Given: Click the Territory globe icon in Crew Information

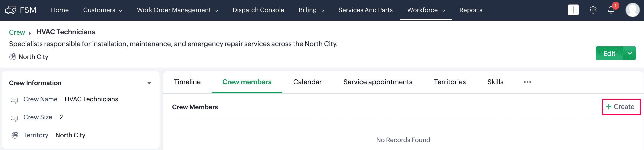Looking at the screenshot, I should click(15, 135).
